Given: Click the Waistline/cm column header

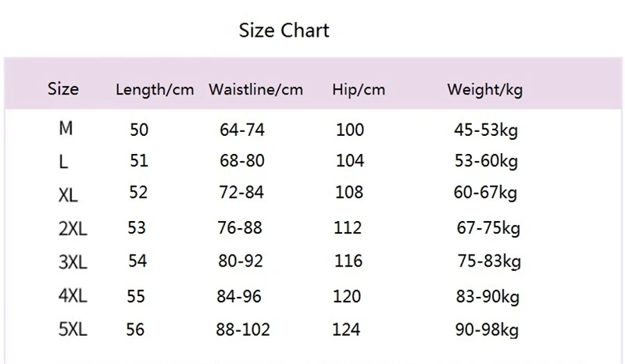Looking at the screenshot, I should click(x=256, y=89).
